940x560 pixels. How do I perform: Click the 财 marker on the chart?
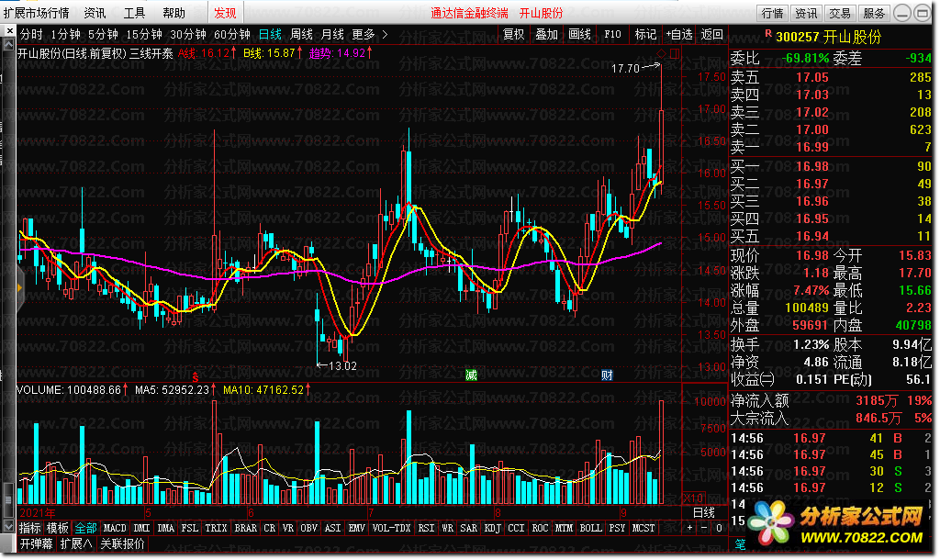click(607, 375)
